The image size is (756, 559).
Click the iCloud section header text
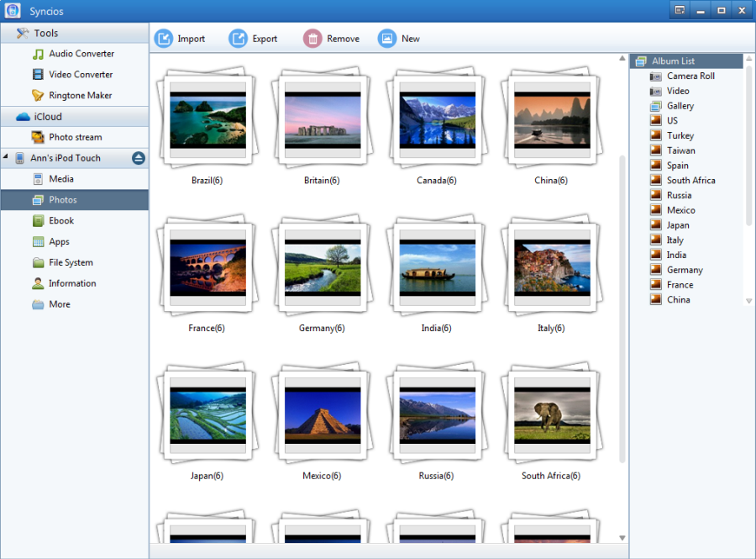coord(48,117)
